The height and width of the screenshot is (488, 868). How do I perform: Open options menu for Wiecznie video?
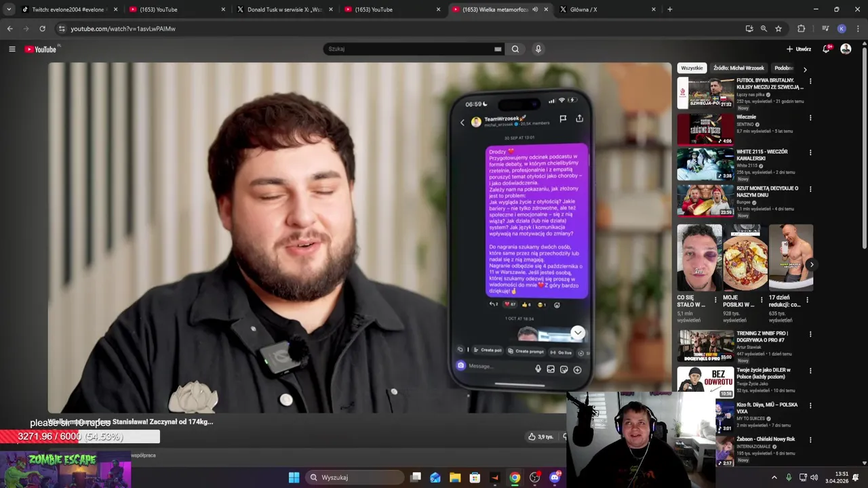[810, 118]
